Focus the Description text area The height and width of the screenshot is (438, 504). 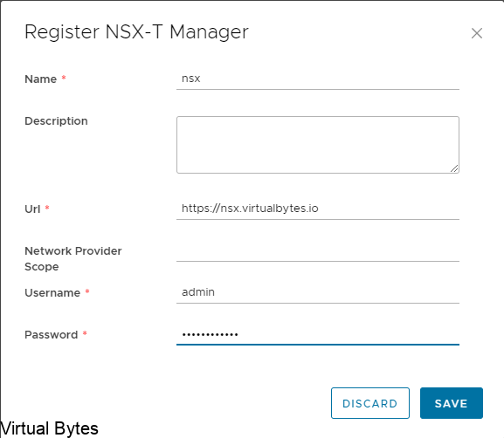tap(318, 145)
